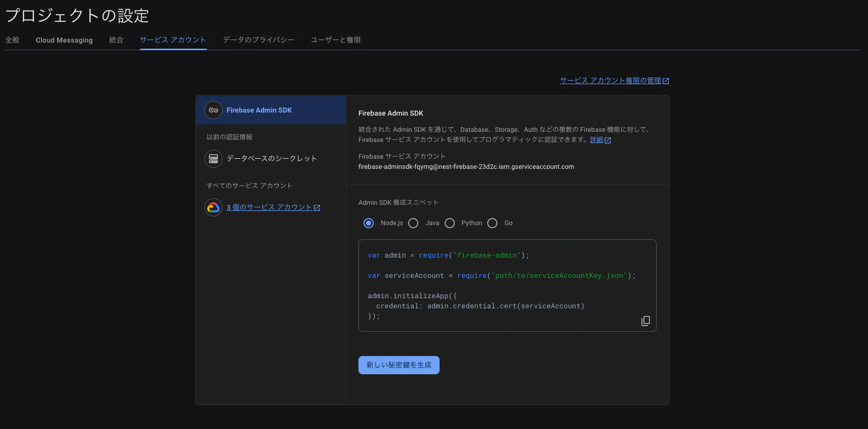The width and height of the screenshot is (868, 429).
Task: Open the 3 個のサービス アカウント link
Action: pyautogui.click(x=269, y=207)
